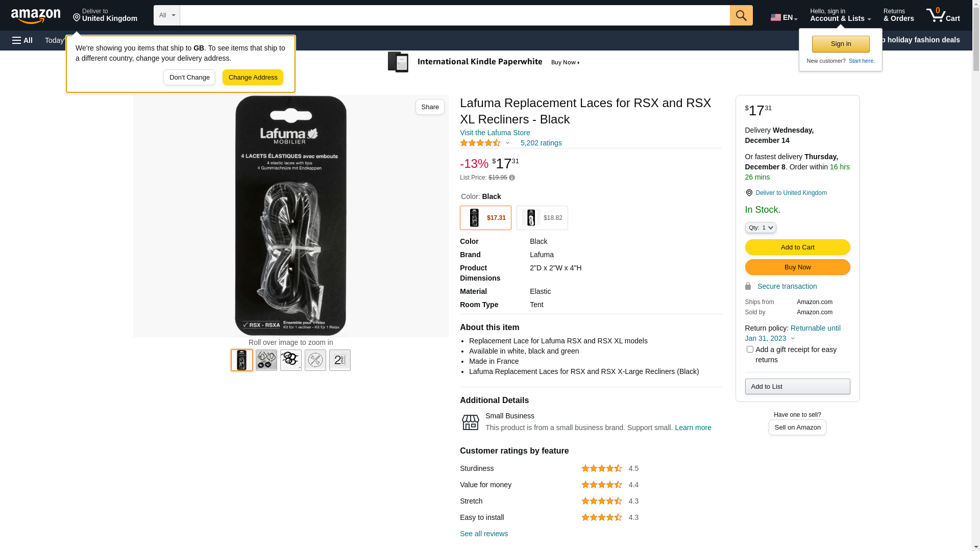Click into the search text field
The image size is (980, 551).
(454, 15)
